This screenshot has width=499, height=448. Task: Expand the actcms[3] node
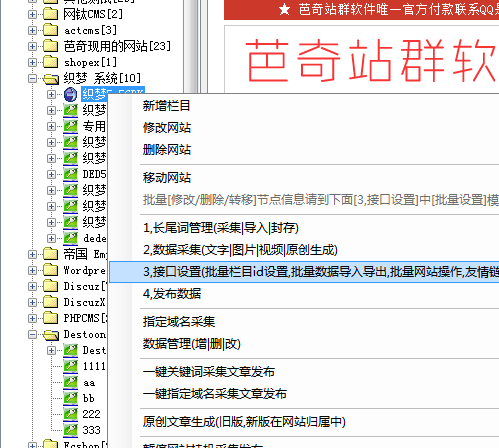tap(32, 30)
